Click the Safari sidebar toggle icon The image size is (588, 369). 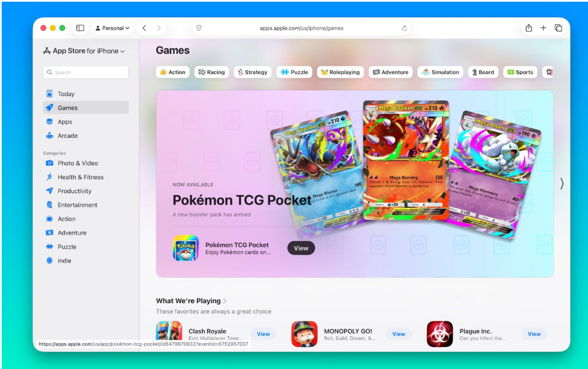(x=80, y=28)
